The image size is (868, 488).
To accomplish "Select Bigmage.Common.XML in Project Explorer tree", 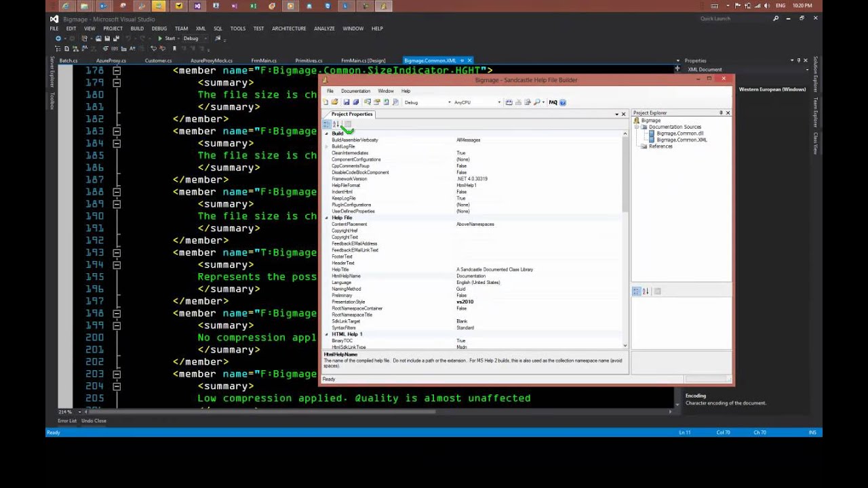I will pyautogui.click(x=682, y=140).
